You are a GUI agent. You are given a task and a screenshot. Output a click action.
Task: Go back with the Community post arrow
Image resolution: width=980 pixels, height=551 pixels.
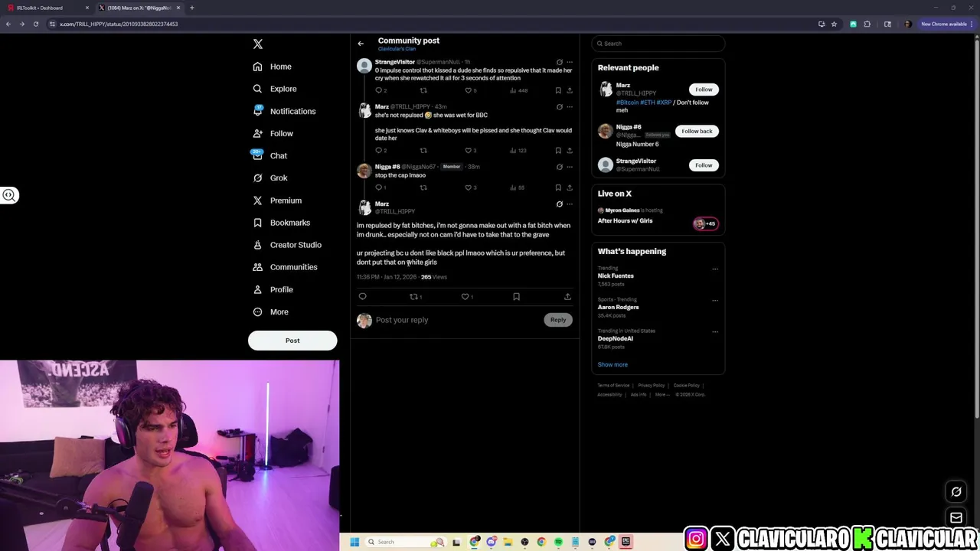click(361, 44)
